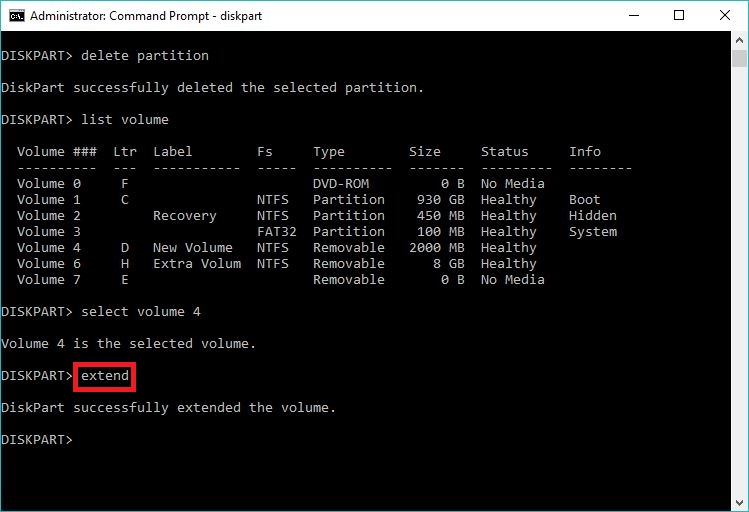Click the 'Boot' info value
The height and width of the screenshot is (512, 749).
[x=585, y=200]
